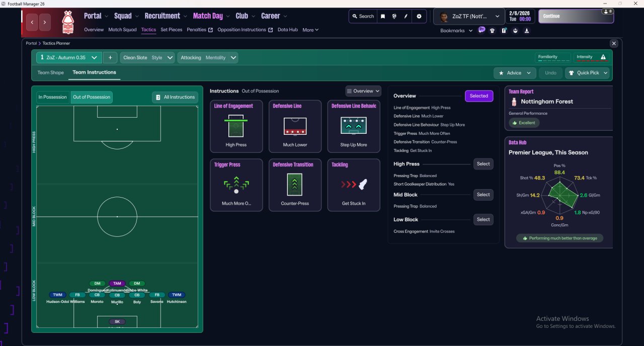Open Defensive Line Behaviour Step Up More card
The width and height of the screenshot is (644, 346).
click(x=354, y=126)
